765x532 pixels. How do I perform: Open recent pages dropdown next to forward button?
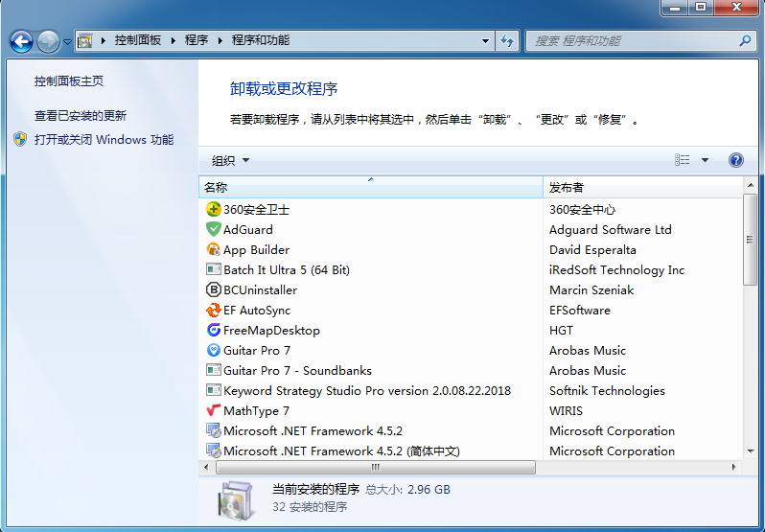68,42
